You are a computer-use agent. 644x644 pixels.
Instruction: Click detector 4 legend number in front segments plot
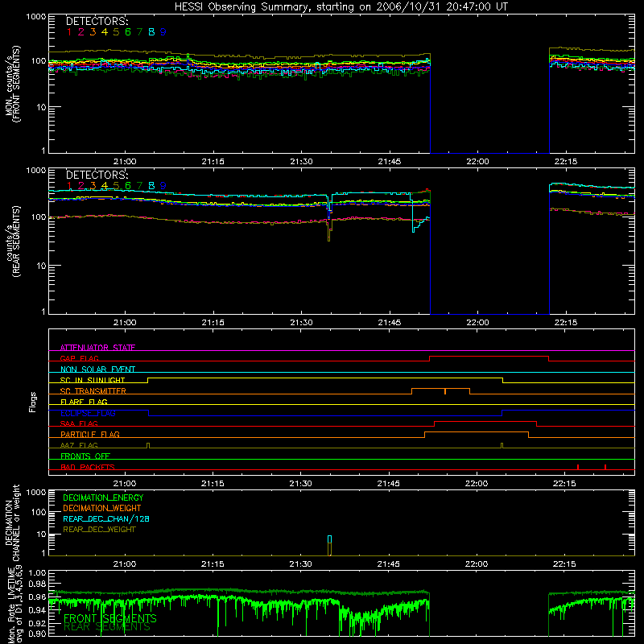(x=105, y=32)
